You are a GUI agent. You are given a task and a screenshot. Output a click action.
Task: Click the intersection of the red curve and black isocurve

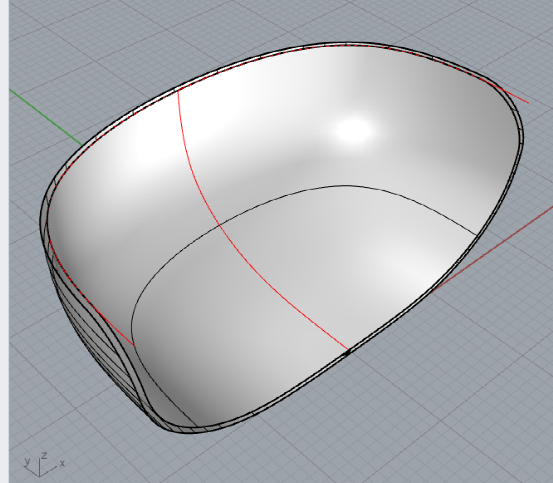(219, 224)
